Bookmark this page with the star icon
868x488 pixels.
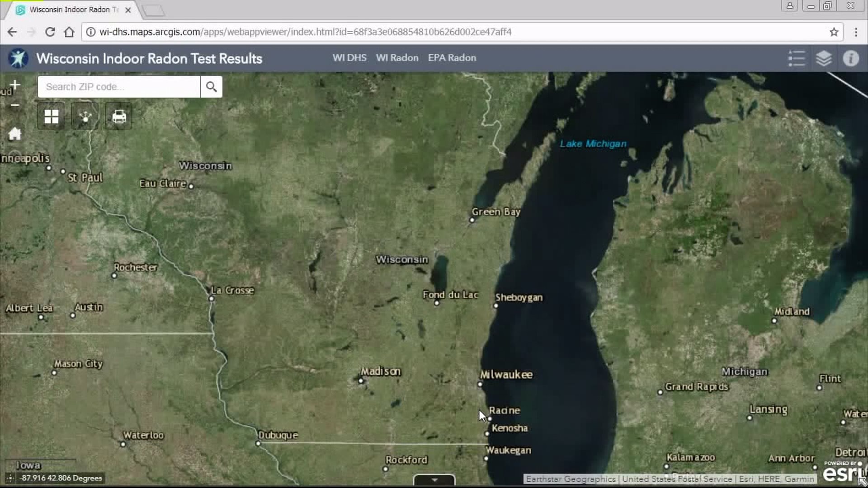[x=834, y=32]
